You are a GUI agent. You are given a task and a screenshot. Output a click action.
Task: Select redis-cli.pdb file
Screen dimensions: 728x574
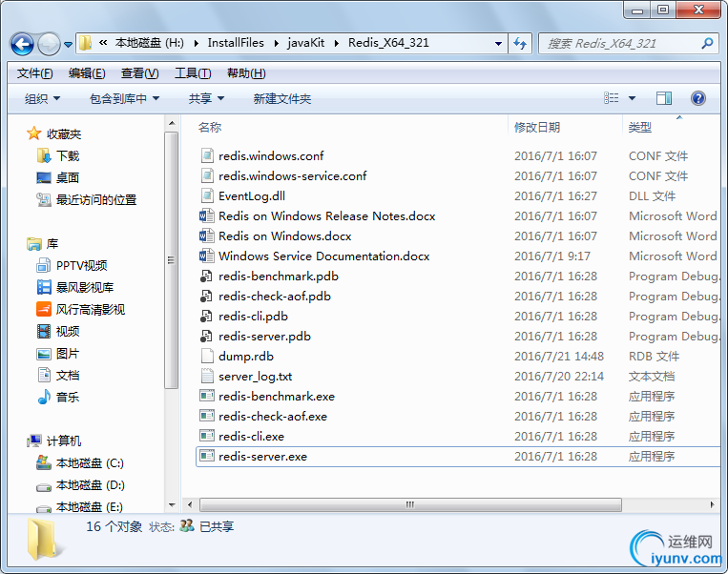tap(253, 316)
